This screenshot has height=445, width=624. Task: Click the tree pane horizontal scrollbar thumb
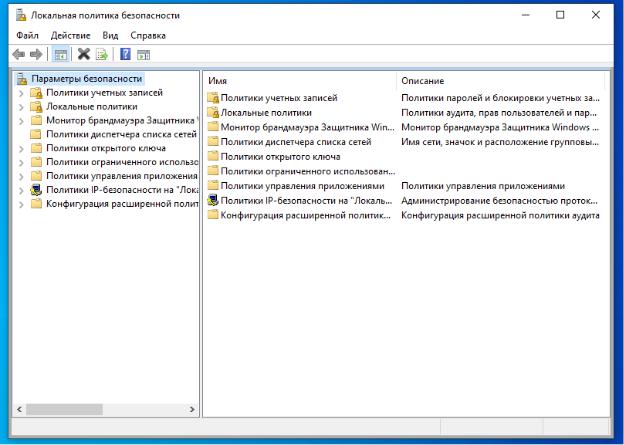[x=64, y=409]
